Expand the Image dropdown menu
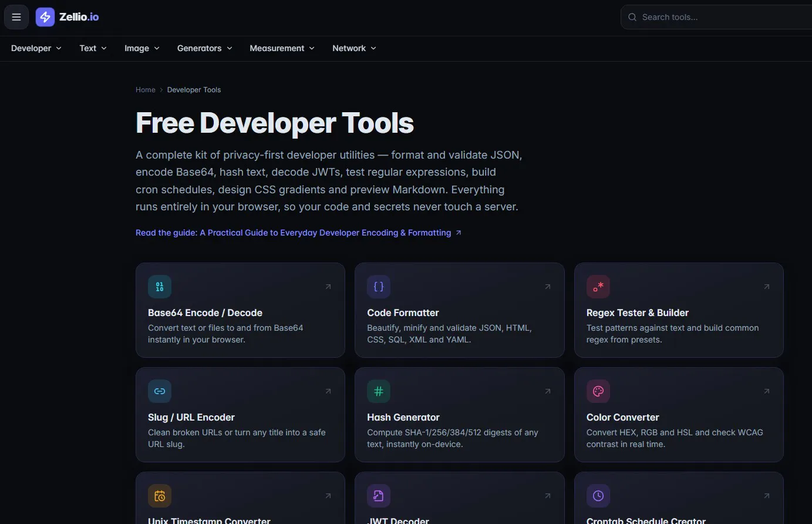This screenshot has height=524, width=812. point(142,48)
